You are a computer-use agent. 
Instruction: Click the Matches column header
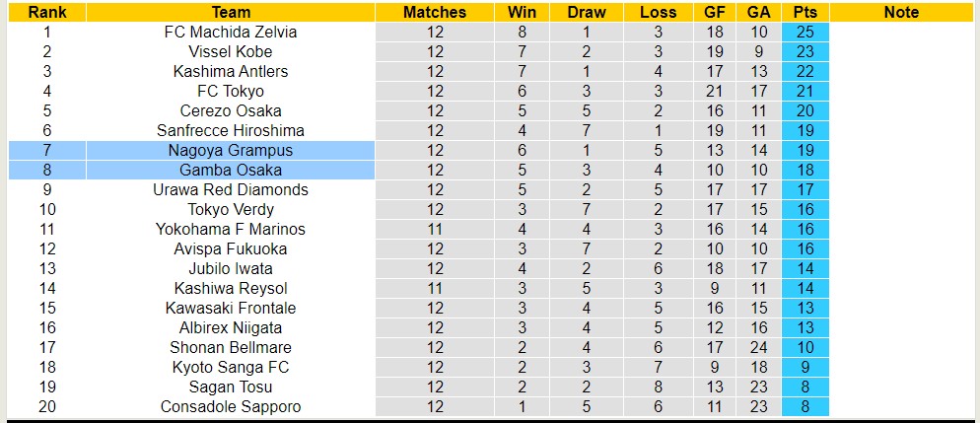point(435,12)
